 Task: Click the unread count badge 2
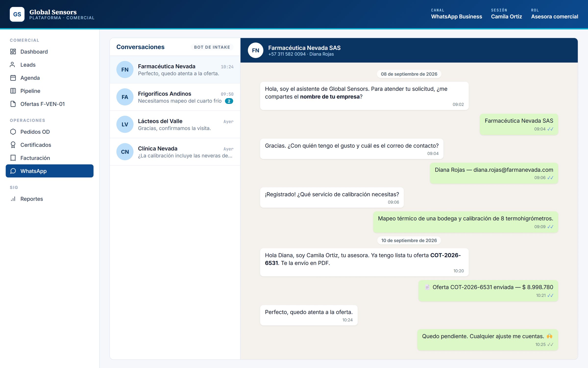(x=229, y=101)
